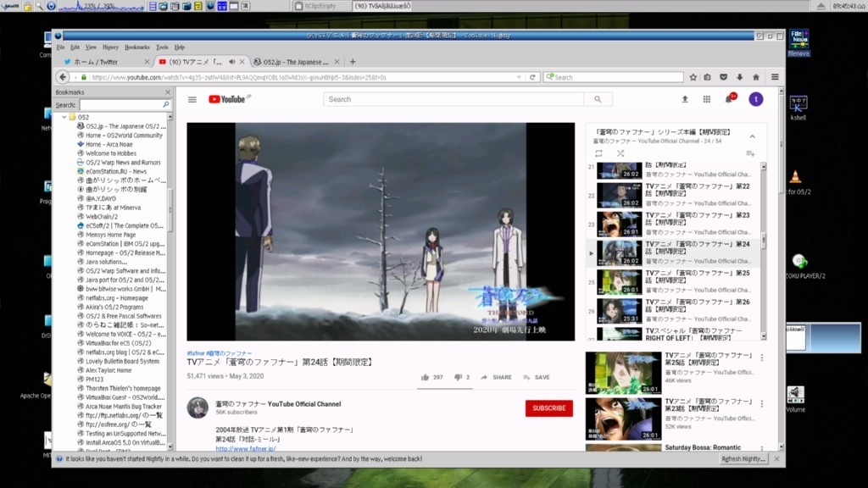Open the Bookmarks menu
Viewport: 868px width, 488px height.
[x=136, y=47]
